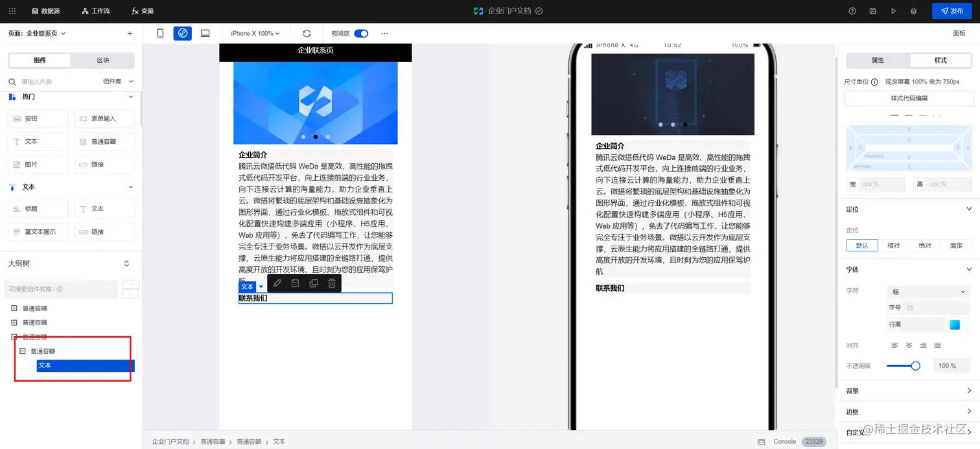Collapse the 定位 positioning section

tap(969, 209)
